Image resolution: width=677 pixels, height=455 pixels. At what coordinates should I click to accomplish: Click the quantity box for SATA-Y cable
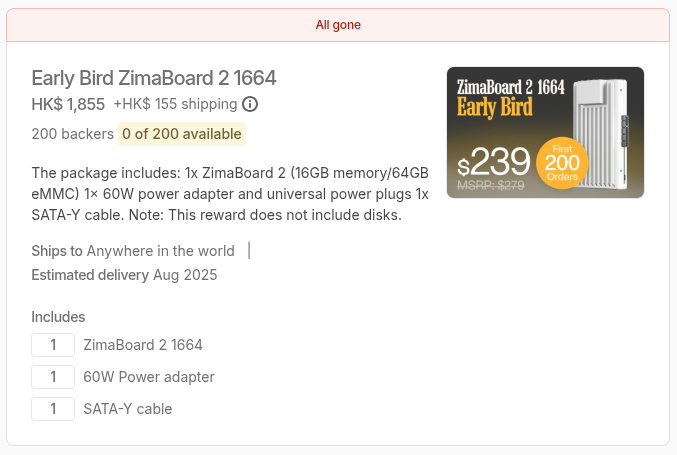point(53,409)
